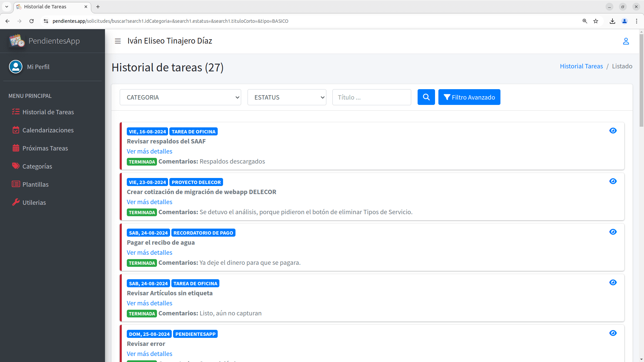Open Plantillas menu item
This screenshot has width=644, height=362.
[x=52, y=184]
